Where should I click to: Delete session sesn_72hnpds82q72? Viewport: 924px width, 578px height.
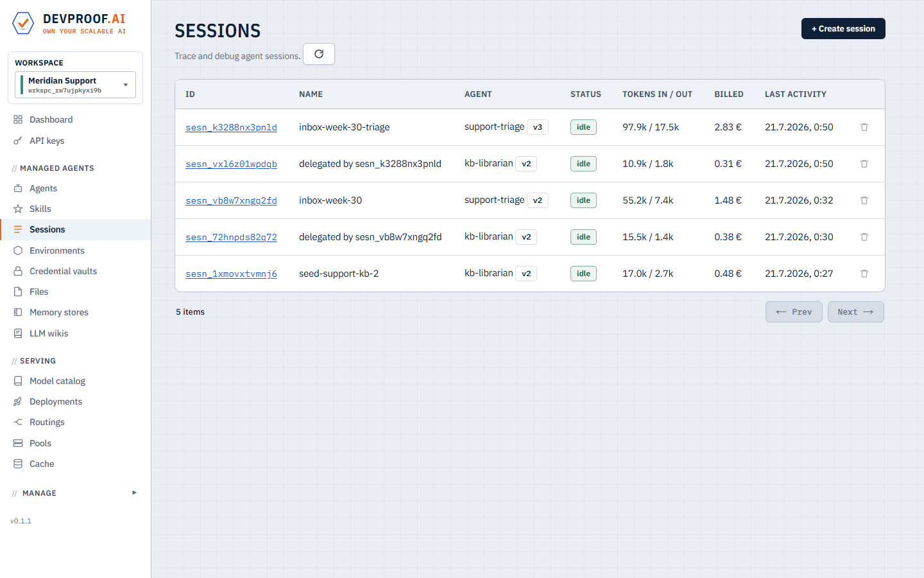pyautogui.click(x=864, y=237)
